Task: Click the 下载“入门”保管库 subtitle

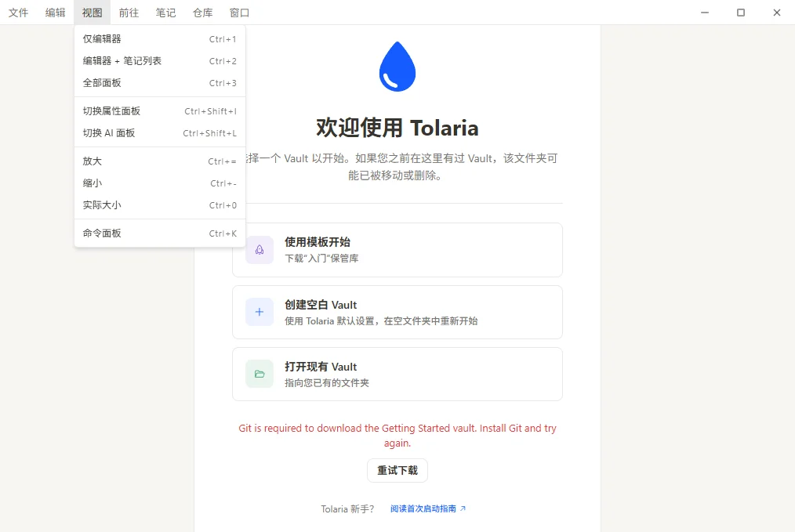Action: pyautogui.click(x=321, y=259)
